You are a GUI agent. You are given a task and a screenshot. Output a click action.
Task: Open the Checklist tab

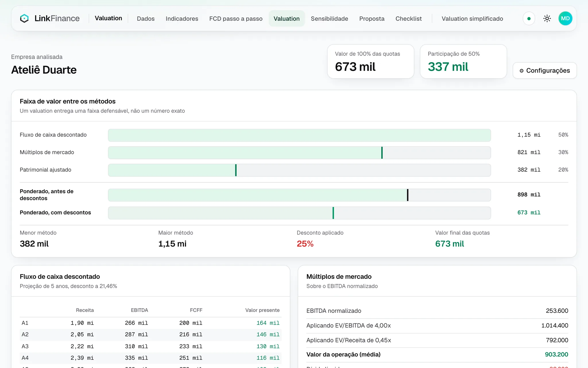click(x=409, y=18)
